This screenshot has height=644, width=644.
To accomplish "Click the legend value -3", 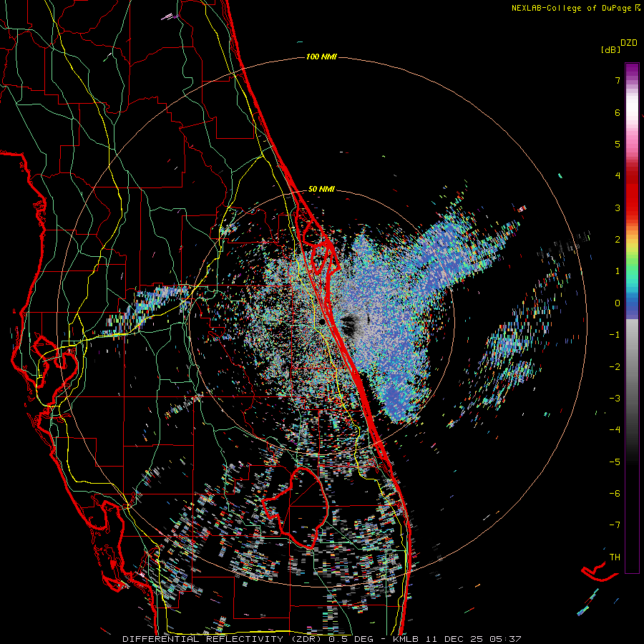I will 615,399.
